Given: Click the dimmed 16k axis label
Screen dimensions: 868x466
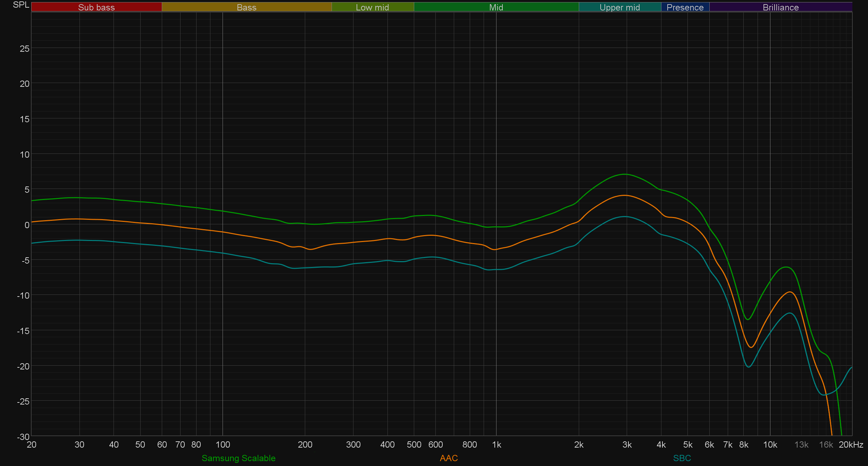Looking at the screenshot, I should 826,444.
